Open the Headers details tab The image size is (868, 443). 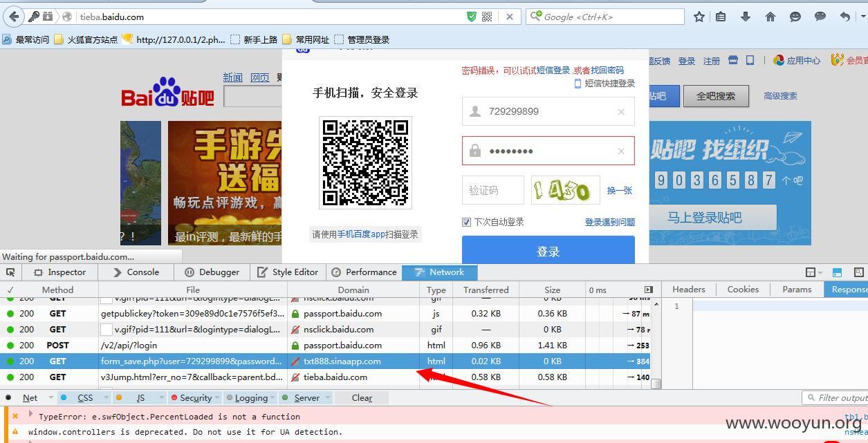[x=689, y=290]
